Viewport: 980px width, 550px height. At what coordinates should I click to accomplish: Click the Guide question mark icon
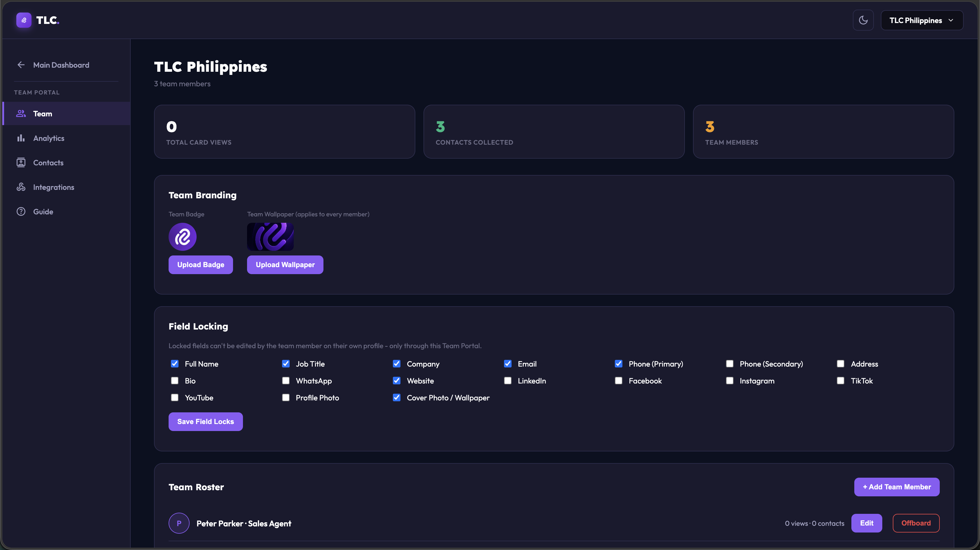(21, 211)
